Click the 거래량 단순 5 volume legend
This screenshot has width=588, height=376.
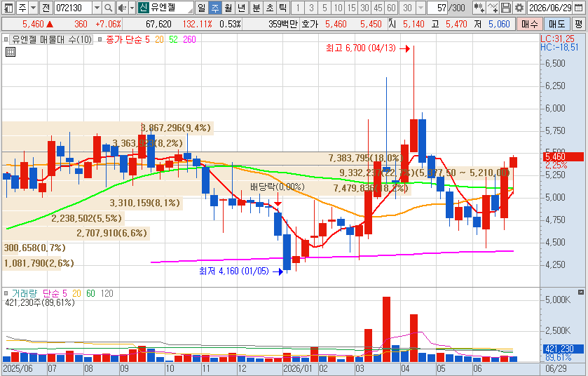(39, 293)
